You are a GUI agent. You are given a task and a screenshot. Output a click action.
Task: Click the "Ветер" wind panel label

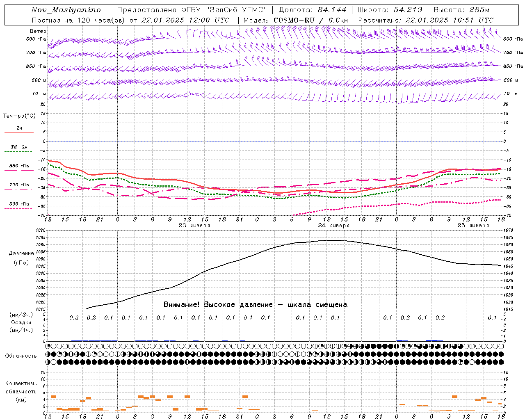point(38,31)
